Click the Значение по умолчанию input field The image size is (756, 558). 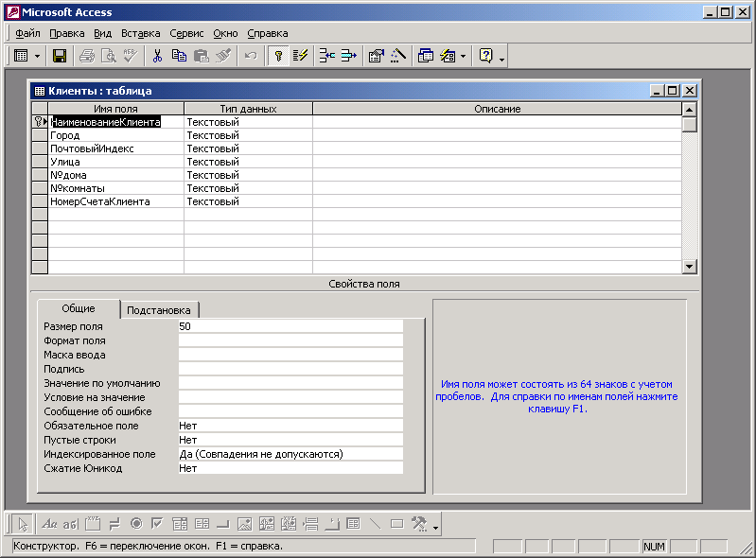[x=290, y=383]
